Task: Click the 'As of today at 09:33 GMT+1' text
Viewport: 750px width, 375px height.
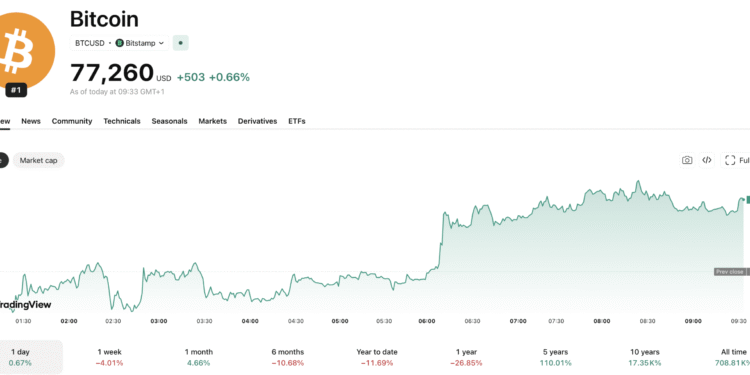Action: pos(117,91)
